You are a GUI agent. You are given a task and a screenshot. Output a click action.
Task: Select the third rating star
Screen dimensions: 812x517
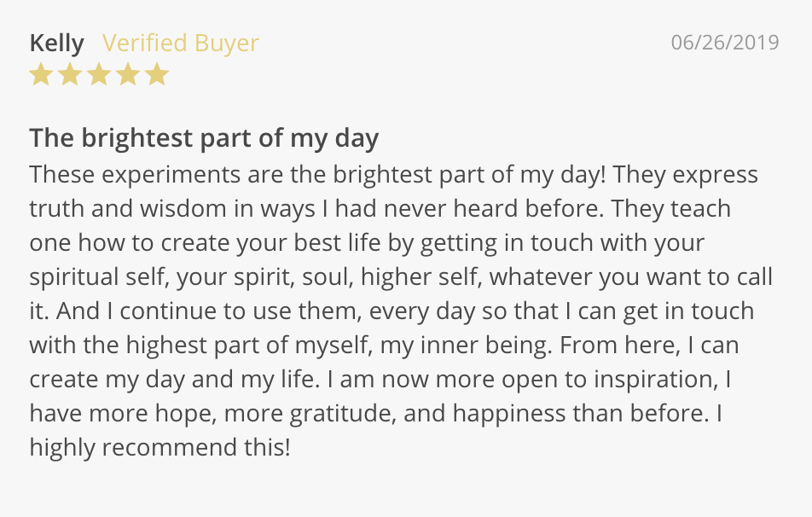[99, 75]
